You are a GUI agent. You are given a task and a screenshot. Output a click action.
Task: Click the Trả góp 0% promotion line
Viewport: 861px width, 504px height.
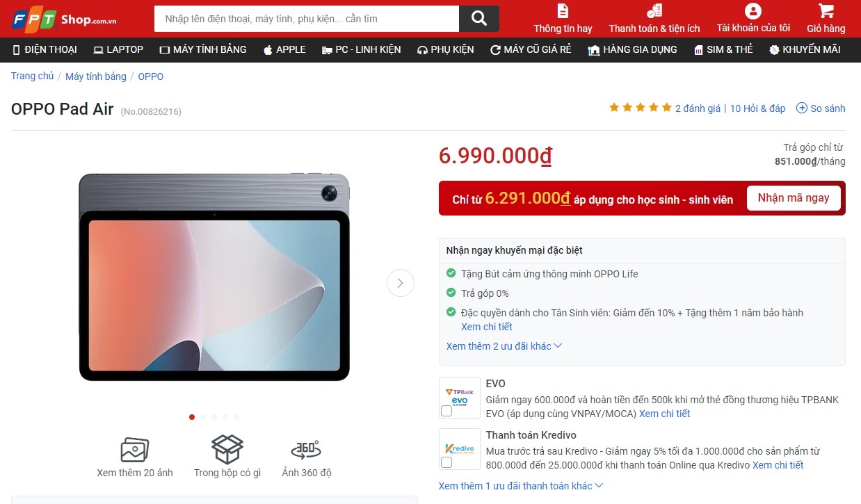(485, 293)
